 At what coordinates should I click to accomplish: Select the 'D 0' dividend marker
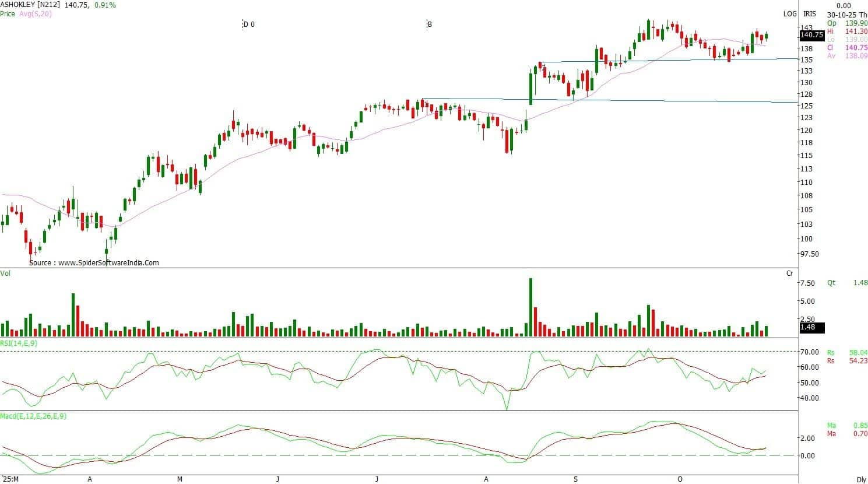click(x=249, y=24)
